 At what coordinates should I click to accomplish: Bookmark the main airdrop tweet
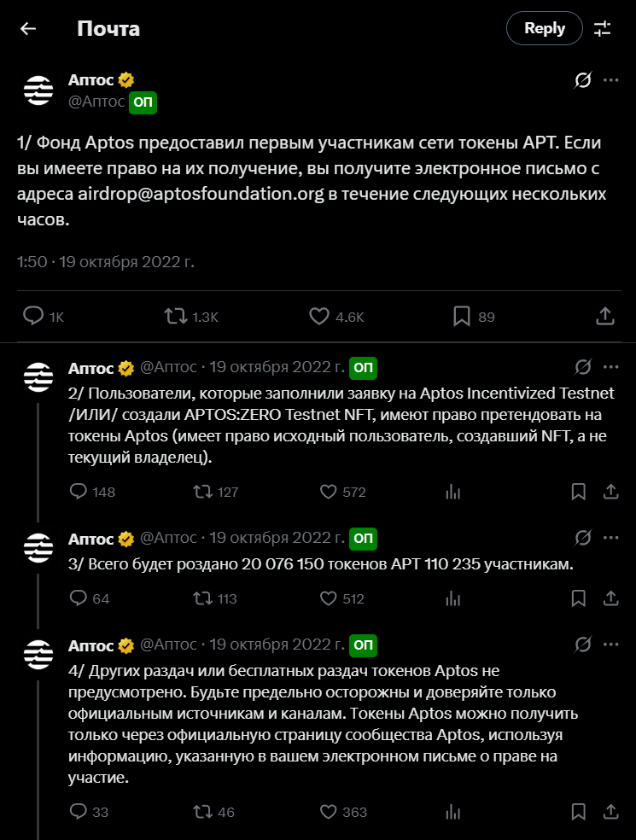(x=461, y=316)
